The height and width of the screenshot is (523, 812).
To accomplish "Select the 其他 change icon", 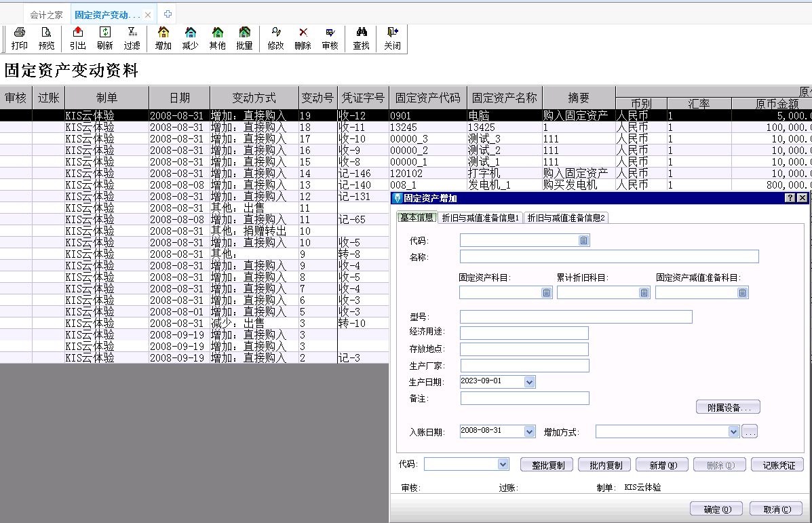I will pos(218,39).
